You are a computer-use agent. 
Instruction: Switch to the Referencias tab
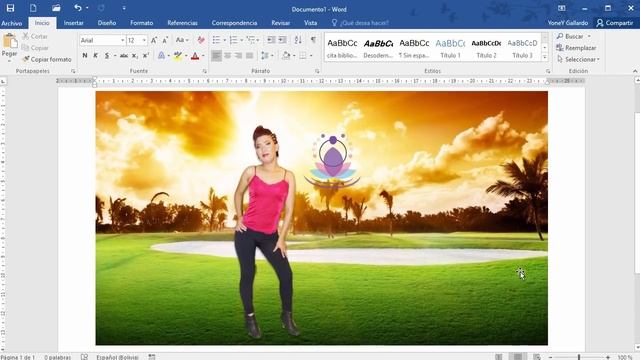[x=182, y=23]
